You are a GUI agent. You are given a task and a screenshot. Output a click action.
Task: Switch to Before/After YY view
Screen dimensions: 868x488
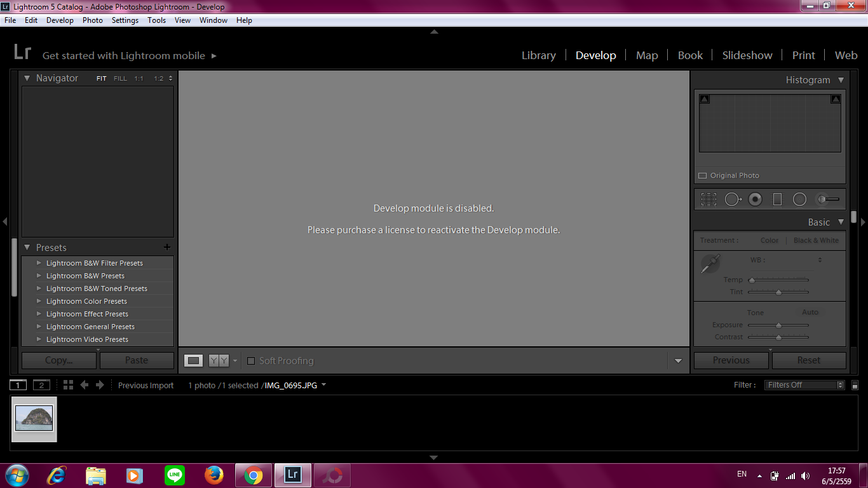(219, 360)
